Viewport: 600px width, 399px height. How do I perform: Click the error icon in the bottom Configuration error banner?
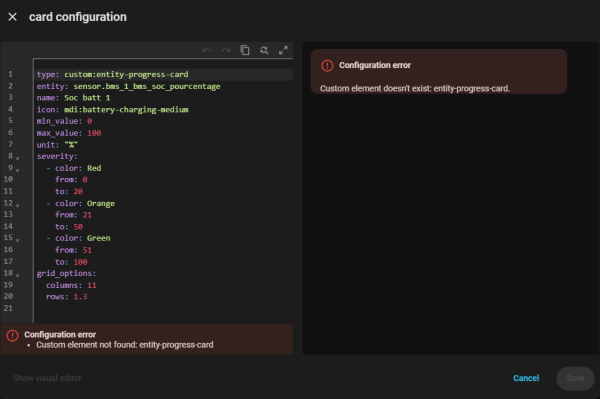pos(12,335)
